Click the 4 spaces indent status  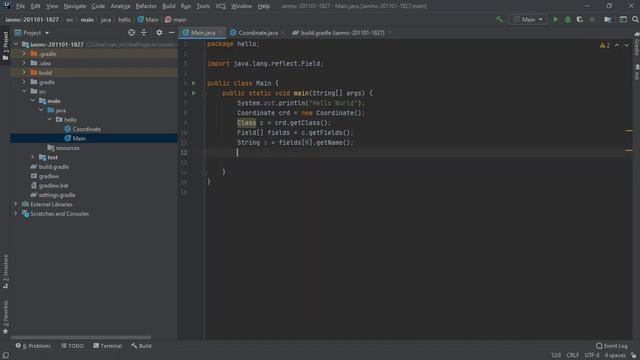click(x=615, y=355)
